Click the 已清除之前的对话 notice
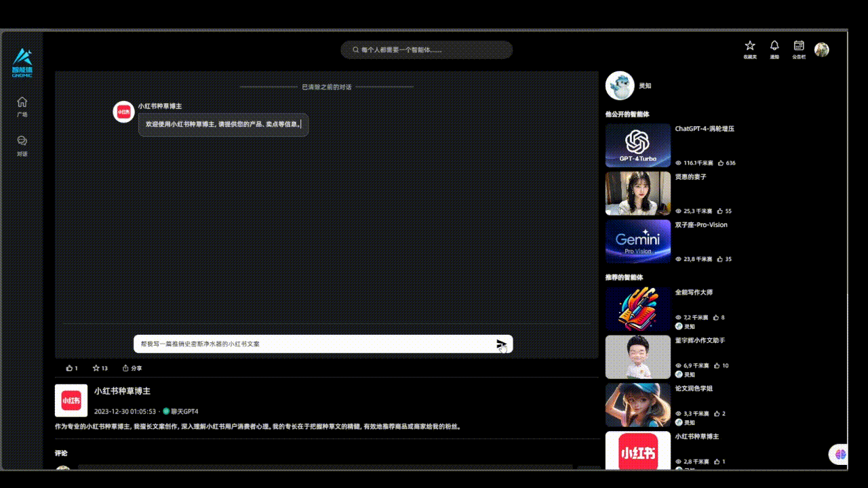 327,87
